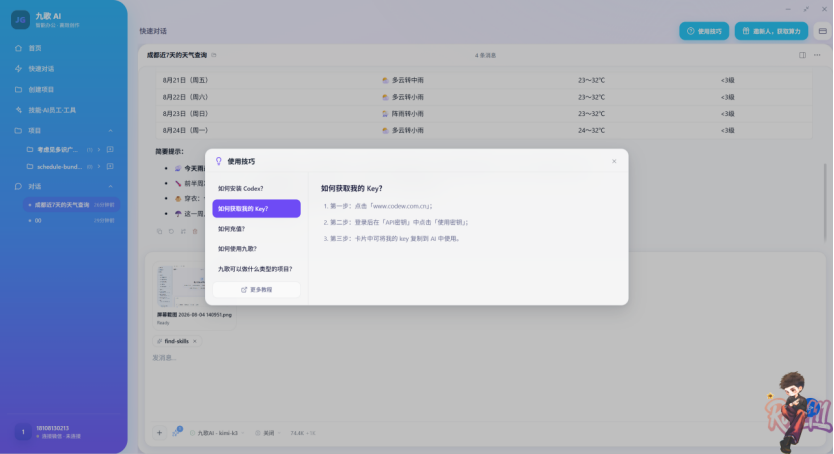Click the 24~32℃ temperature cell

591,130
